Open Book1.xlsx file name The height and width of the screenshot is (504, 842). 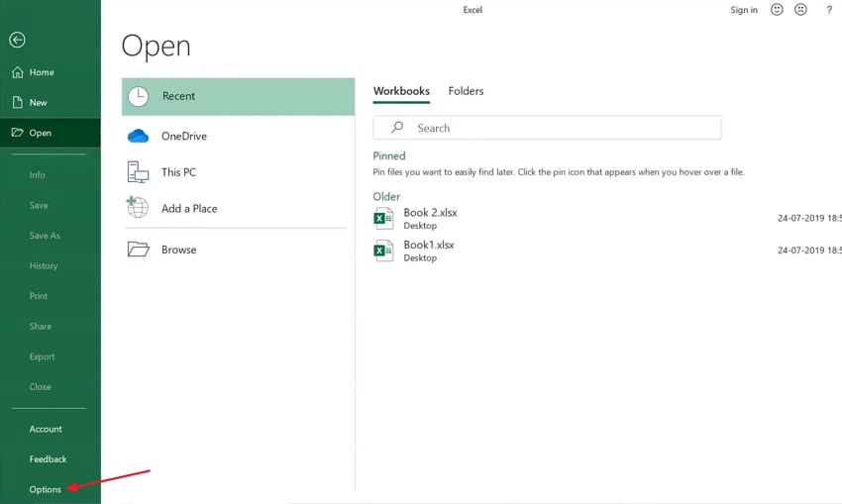click(429, 245)
